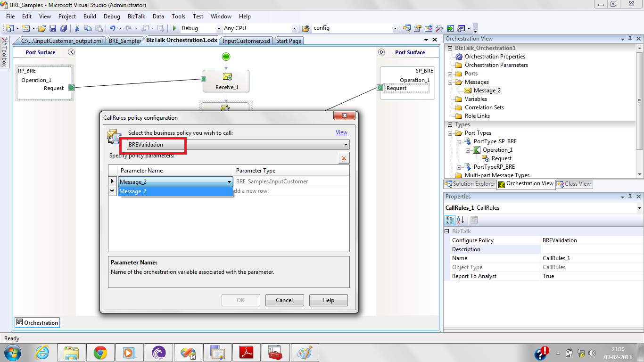Open the BizTalk menu
Viewport: 644px width, 362px height.
pos(136,16)
